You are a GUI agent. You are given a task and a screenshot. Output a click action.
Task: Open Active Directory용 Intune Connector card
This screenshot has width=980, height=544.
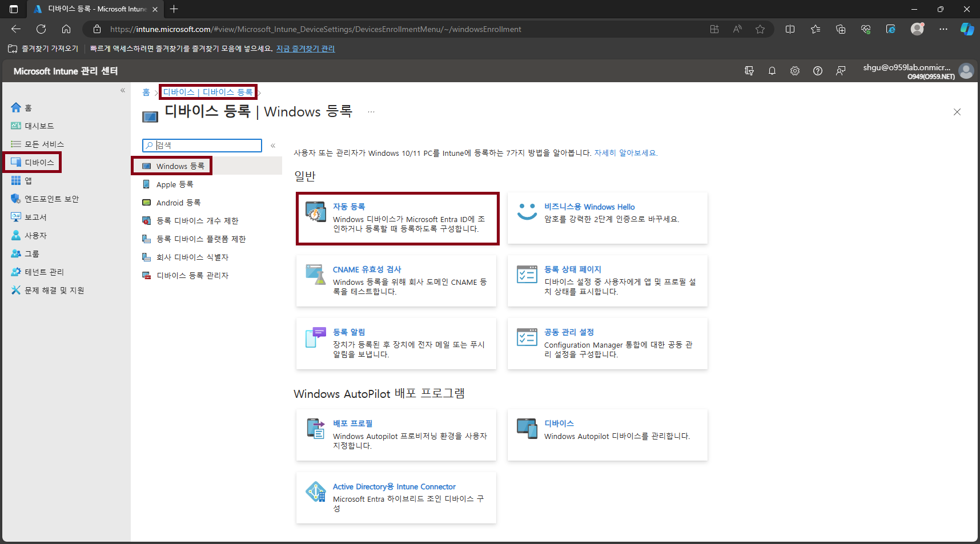(x=396, y=498)
